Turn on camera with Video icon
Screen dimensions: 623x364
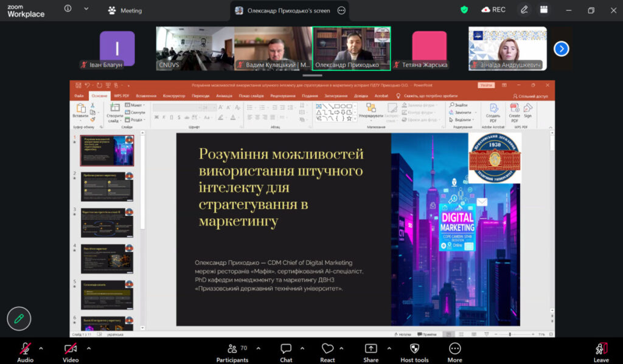(x=71, y=349)
